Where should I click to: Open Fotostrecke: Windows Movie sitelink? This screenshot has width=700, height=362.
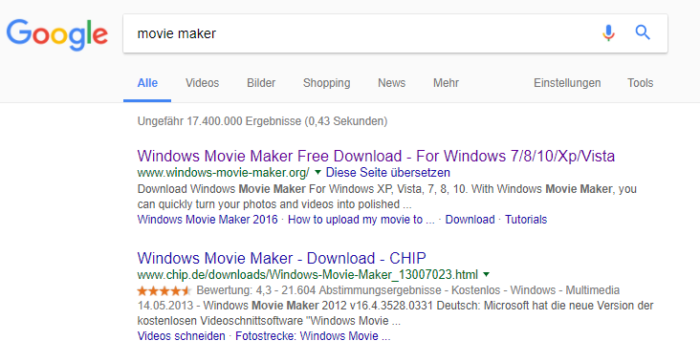click(313, 336)
